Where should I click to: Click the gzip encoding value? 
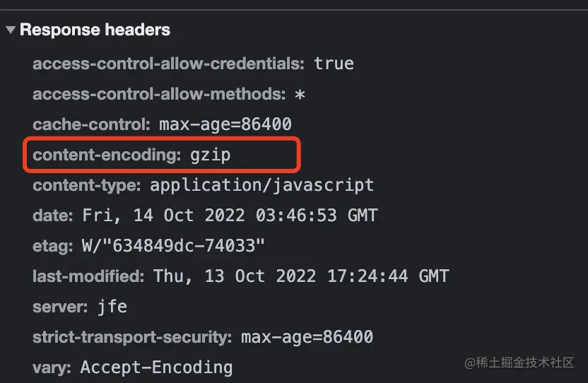point(211,155)
